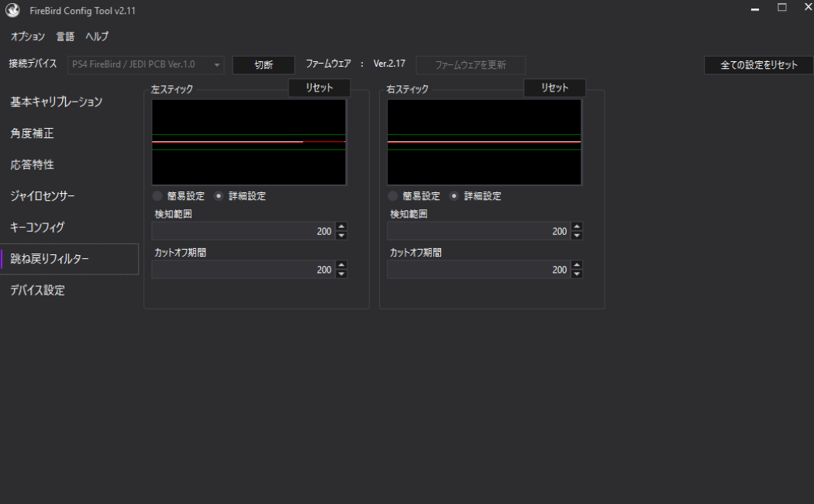Increase left stick 検知範囲 value

tap(341, 226)
